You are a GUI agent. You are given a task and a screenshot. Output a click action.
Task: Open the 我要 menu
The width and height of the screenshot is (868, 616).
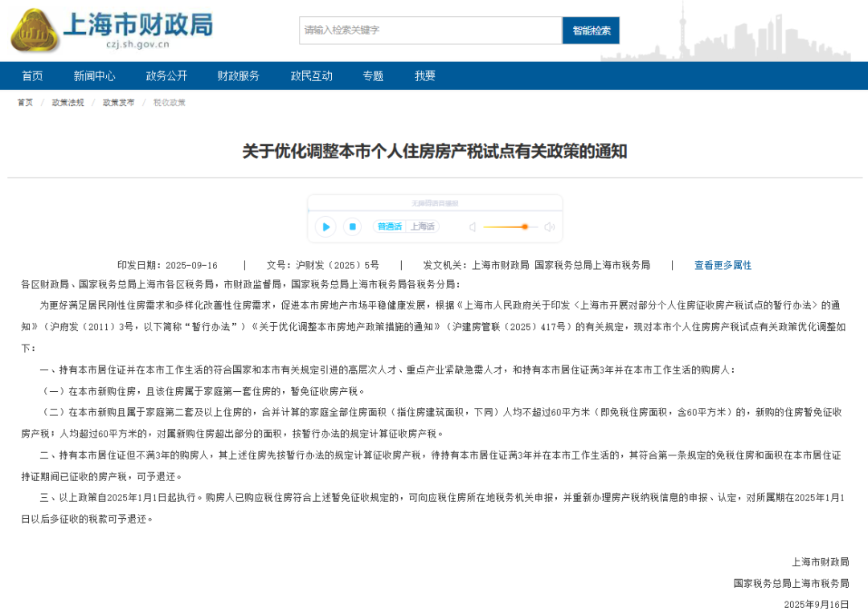tap(424, 75)
